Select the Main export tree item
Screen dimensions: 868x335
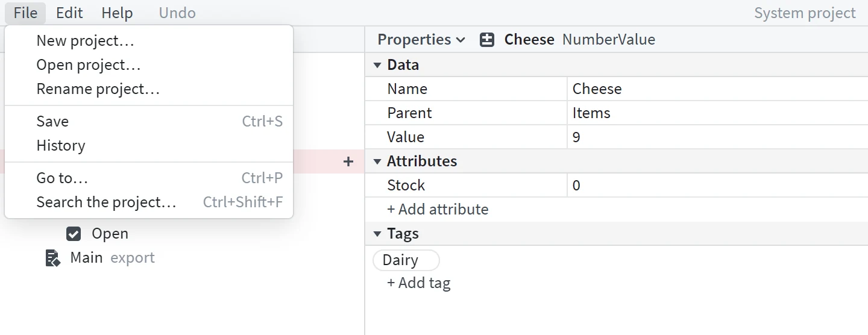113,258
